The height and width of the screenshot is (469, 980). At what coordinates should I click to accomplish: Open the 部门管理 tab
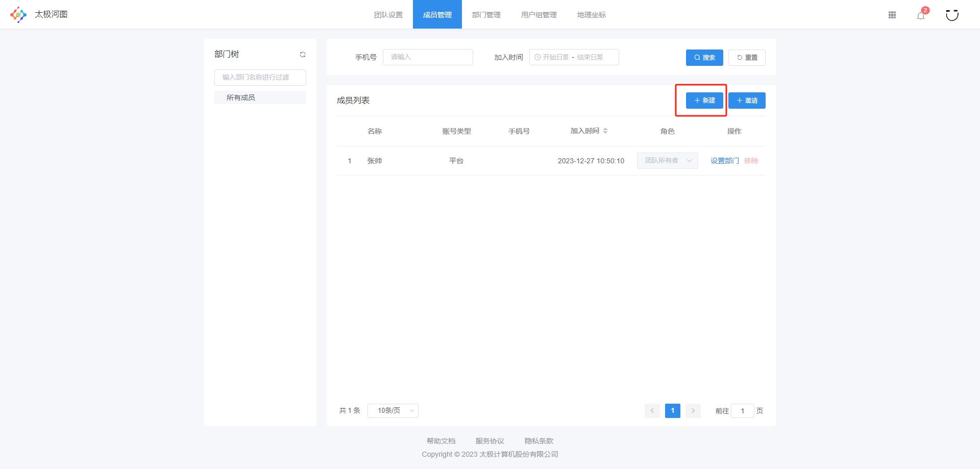click(x=486, y=14)
